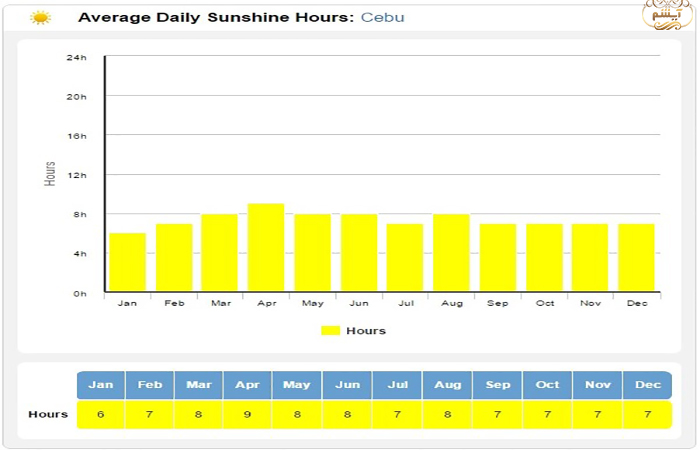Screen dimensions: 700x450
Task: Click the Jul label under the chart
Action: (x=405, y=303)
